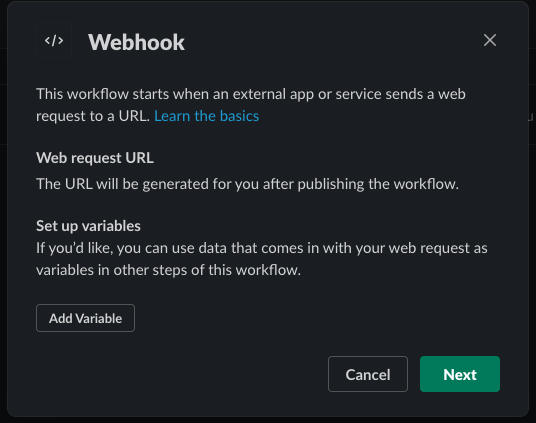This screenshot has height=423, width=536.
Task: Click the variables description paragraph
Action: tap(262, 259)
